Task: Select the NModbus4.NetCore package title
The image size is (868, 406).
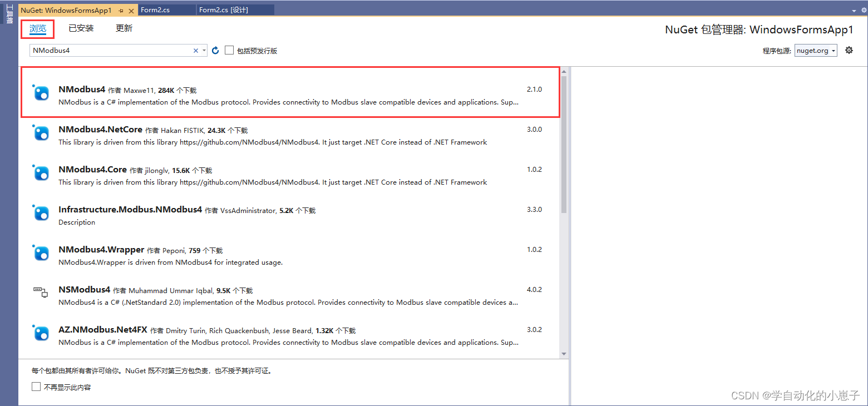Action: [x=100, y=130]
